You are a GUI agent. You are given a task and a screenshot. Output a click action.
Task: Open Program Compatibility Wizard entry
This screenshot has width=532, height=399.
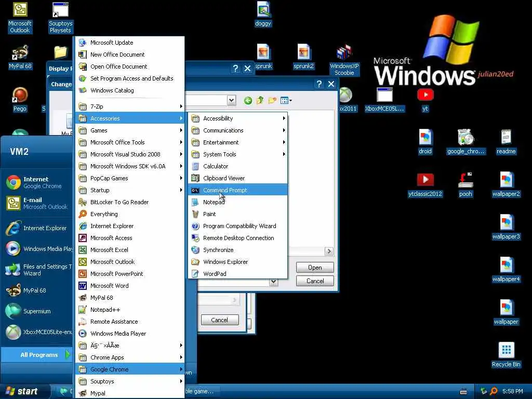[237, 226]
